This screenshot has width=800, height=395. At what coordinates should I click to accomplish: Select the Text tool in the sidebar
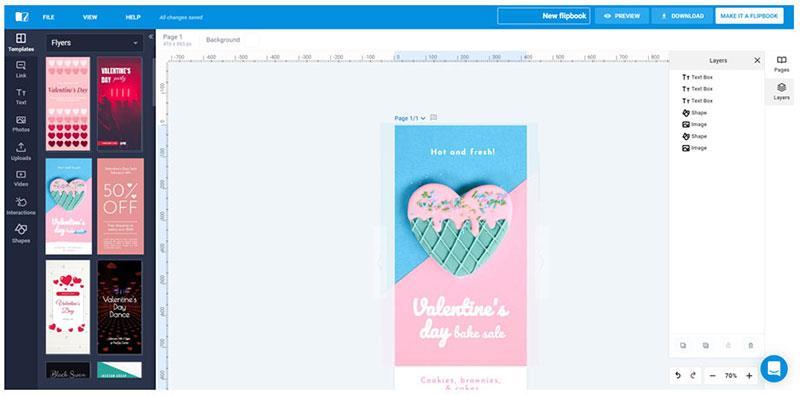point(21,96)
